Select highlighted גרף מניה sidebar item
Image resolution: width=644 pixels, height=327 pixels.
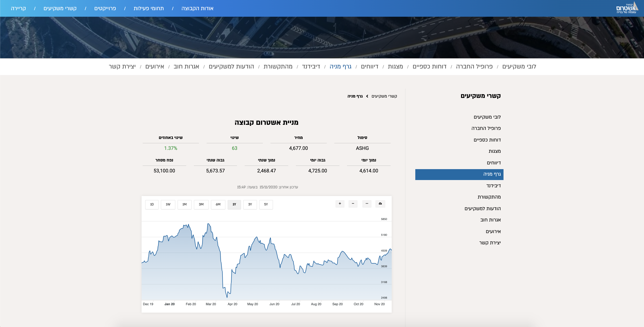click(459, 174)
